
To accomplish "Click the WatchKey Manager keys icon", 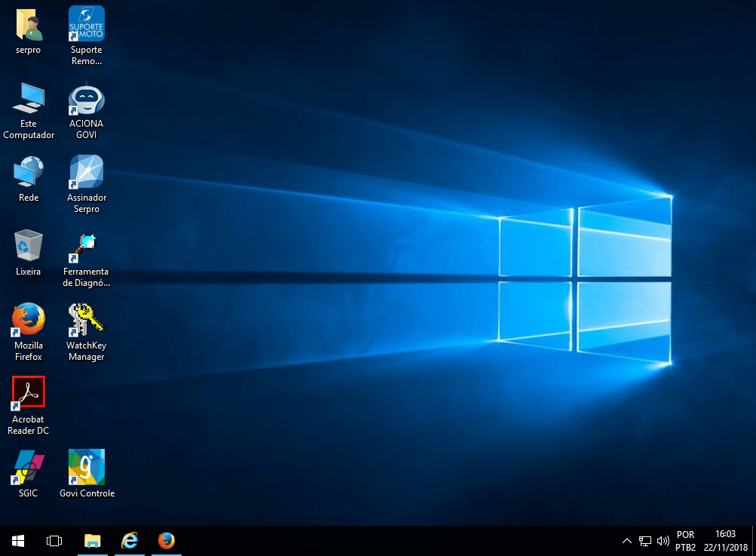I will coord(87,320).
